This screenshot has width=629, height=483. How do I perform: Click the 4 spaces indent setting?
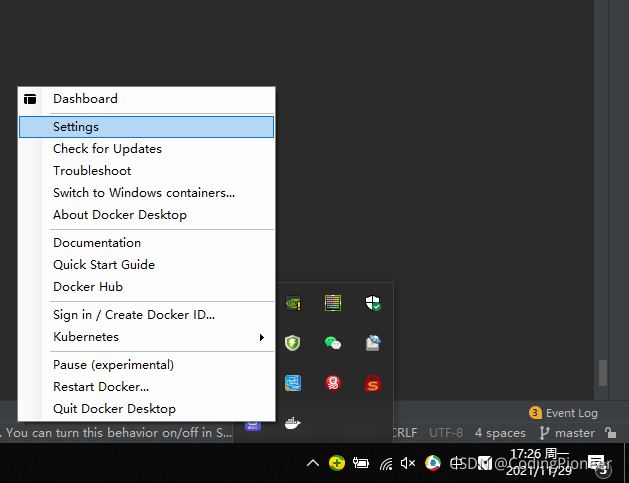point(500,433)
